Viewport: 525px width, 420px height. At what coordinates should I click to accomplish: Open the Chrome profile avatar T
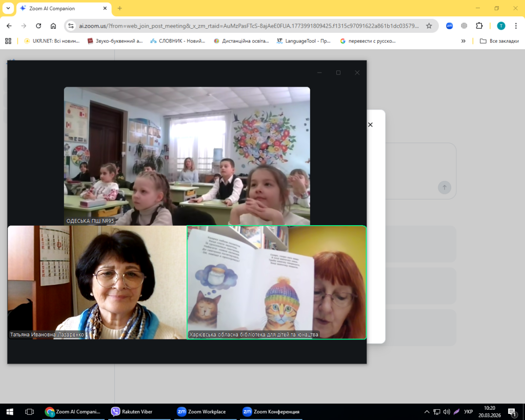501,26
